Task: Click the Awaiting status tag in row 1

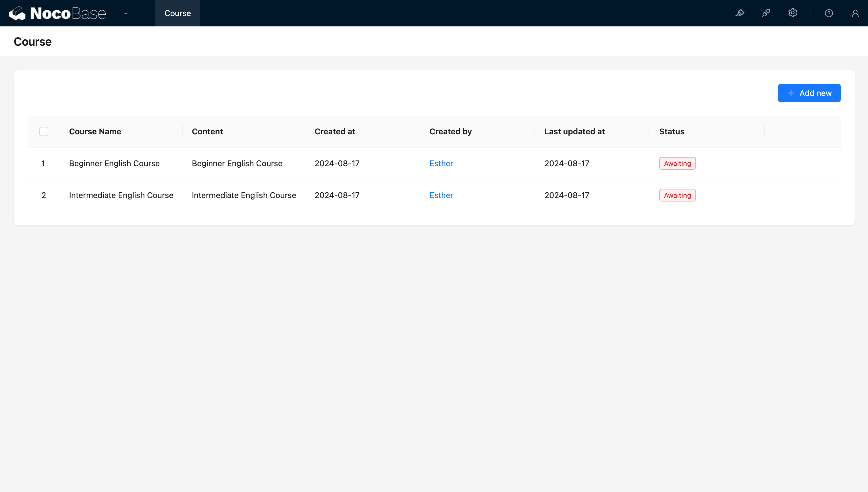Action: (677, 163)
